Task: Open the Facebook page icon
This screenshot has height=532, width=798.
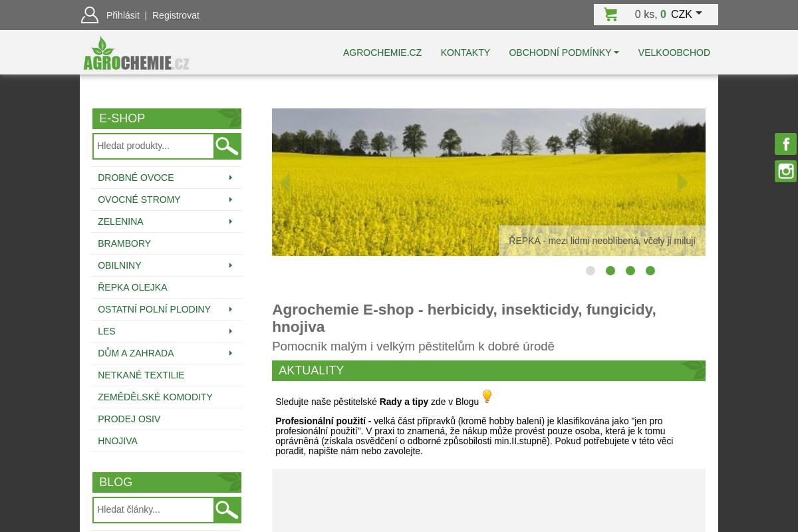Action: click(785, 144)
